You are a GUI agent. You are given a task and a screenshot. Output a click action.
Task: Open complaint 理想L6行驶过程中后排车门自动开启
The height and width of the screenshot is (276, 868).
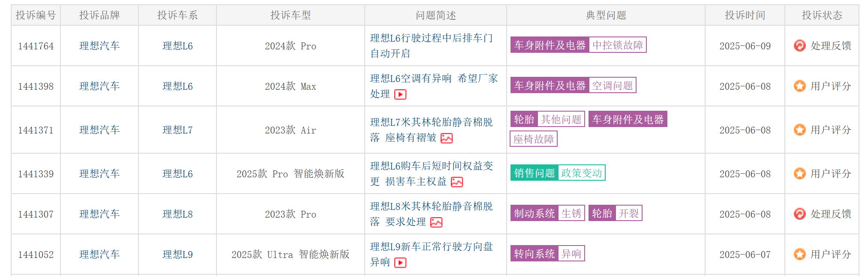point(431,45)
